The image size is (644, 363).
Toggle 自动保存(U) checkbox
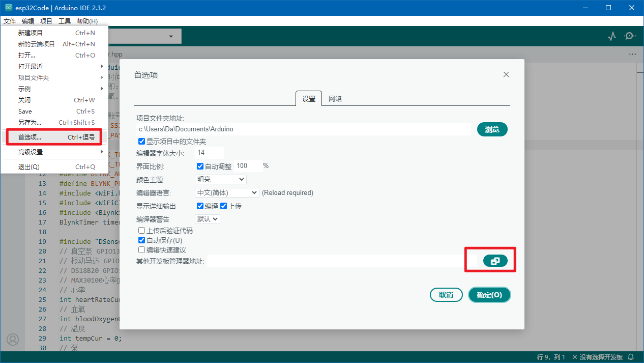pyautogui.click(x=142, y=240)
